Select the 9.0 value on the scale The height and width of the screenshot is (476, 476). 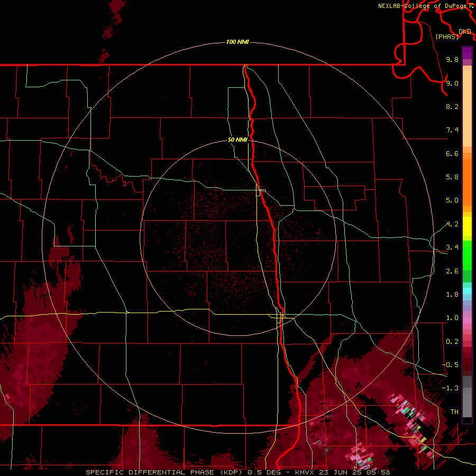(452, 83)
